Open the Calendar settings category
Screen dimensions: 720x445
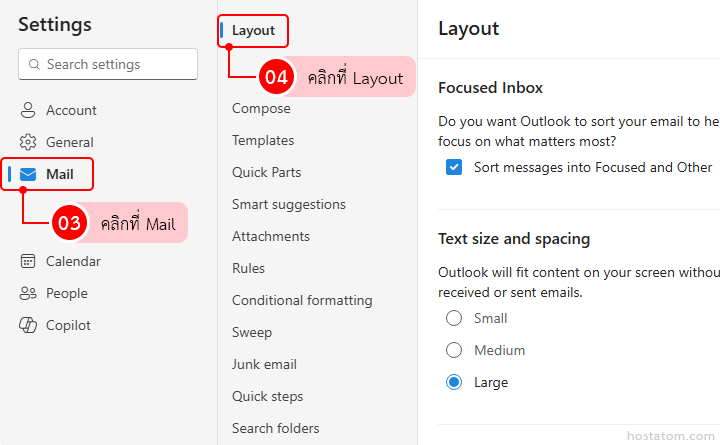[x=73, y=261]
